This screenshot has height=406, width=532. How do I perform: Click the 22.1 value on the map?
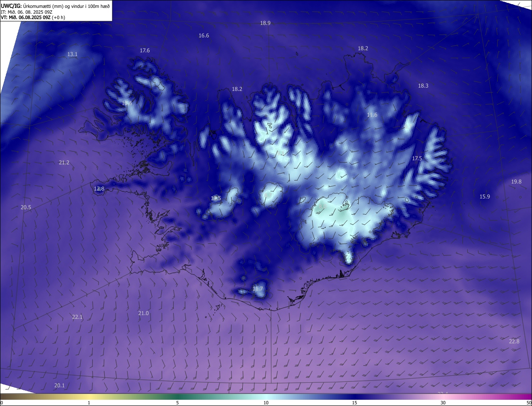(x=77, y=317)
